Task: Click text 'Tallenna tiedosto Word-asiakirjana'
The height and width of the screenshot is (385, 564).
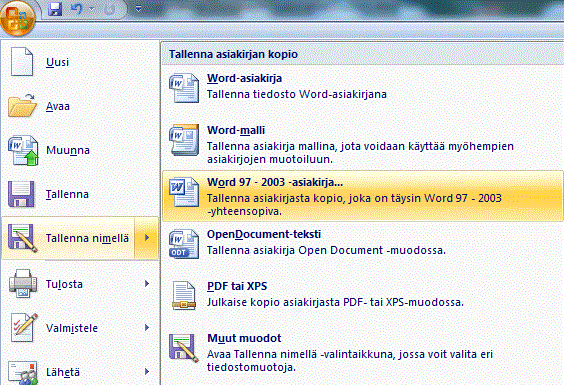Action: pyautogui.click(x=297, y=94)
